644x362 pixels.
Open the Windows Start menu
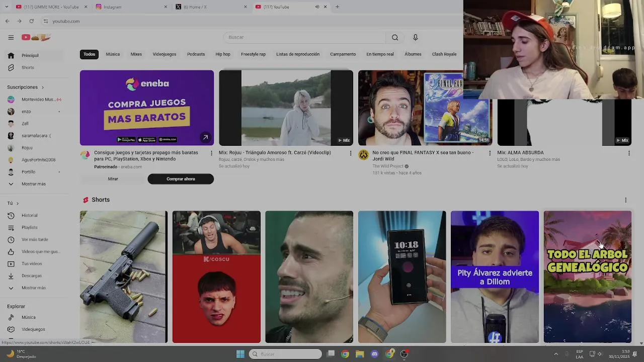pos(240,354)
